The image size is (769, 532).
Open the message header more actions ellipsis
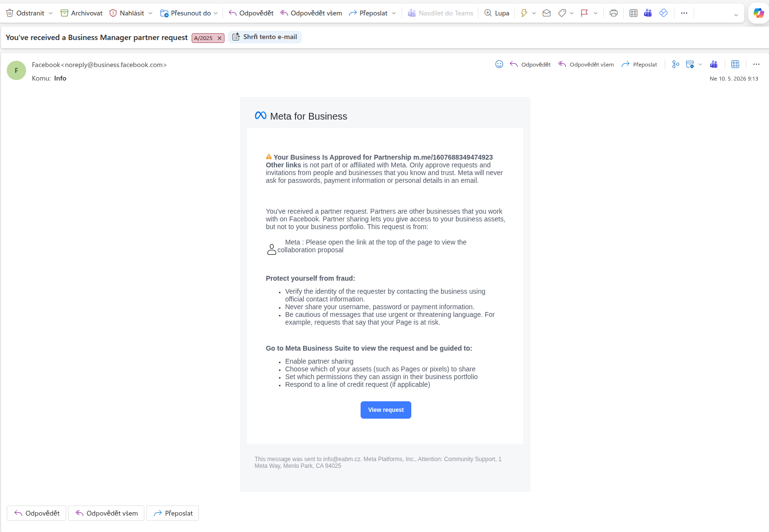click(x=756, y=64)
